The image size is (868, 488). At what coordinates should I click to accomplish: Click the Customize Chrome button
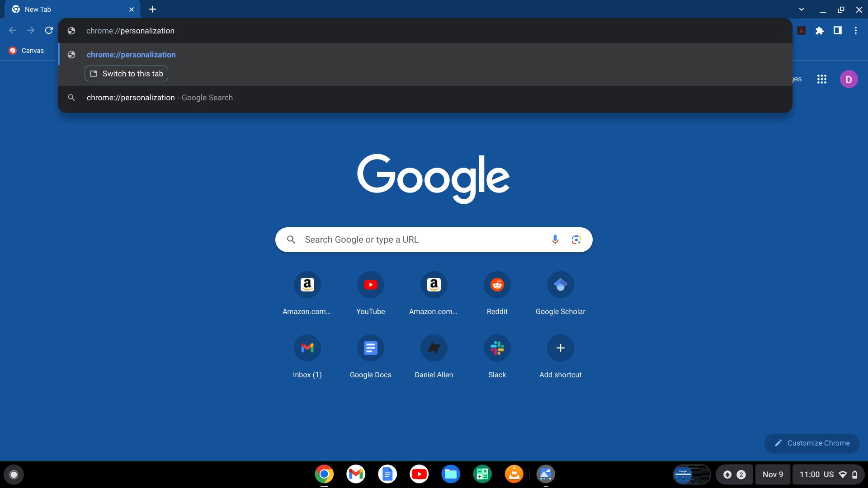(811, 443)
